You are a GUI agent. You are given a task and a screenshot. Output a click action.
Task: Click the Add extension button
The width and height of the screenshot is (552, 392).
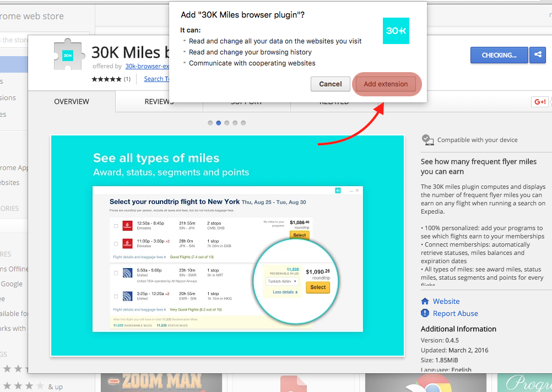[x=386, y=84]
